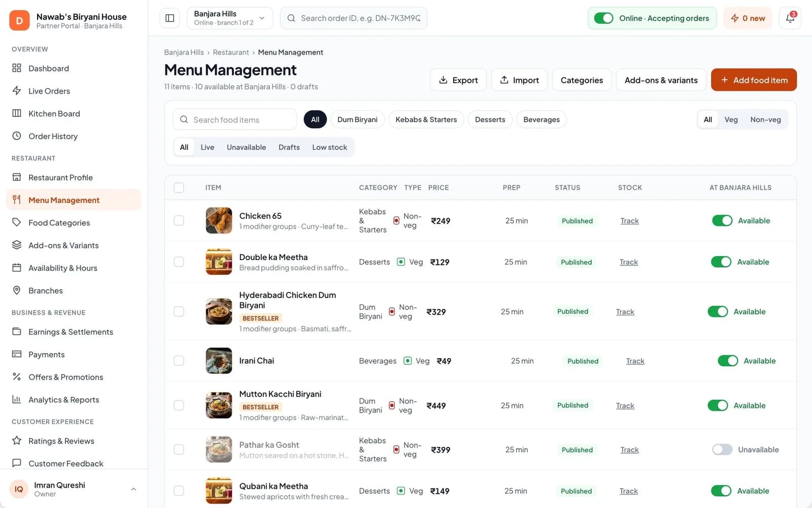Switch to the Unavailable status tab
The height and width of the screenshot is (508, 812).
(x=246, y=147)
